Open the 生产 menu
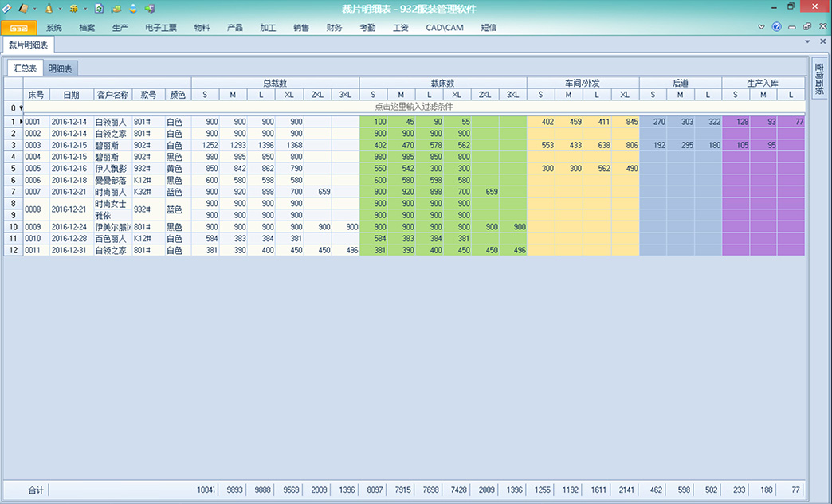Screen dimensions: 832x504 (120, 28)
